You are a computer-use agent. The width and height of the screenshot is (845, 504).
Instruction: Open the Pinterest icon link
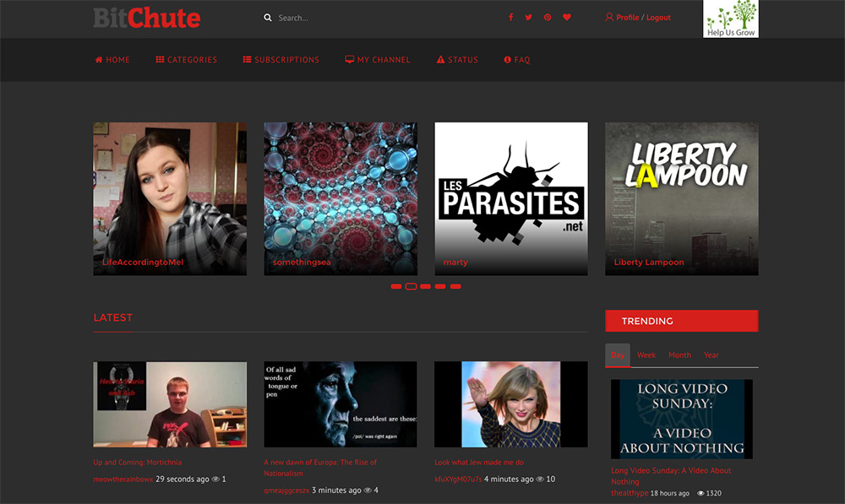point(548,17)
